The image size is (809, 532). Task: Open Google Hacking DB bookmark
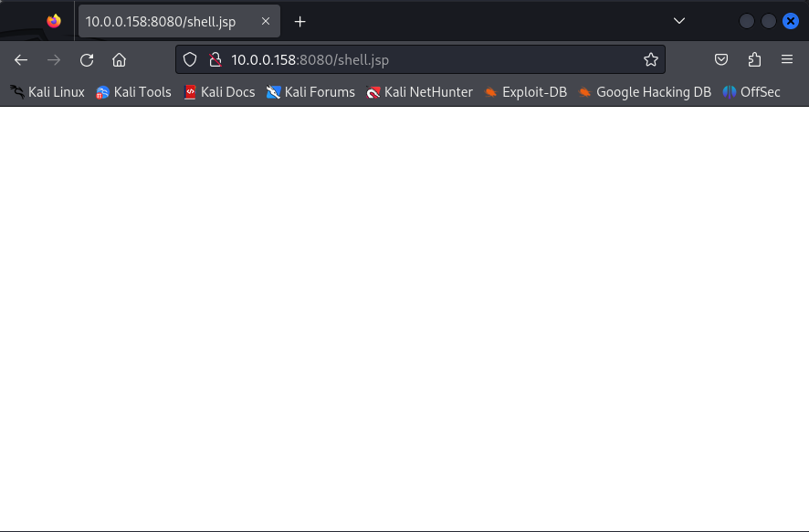click(645, 92)
